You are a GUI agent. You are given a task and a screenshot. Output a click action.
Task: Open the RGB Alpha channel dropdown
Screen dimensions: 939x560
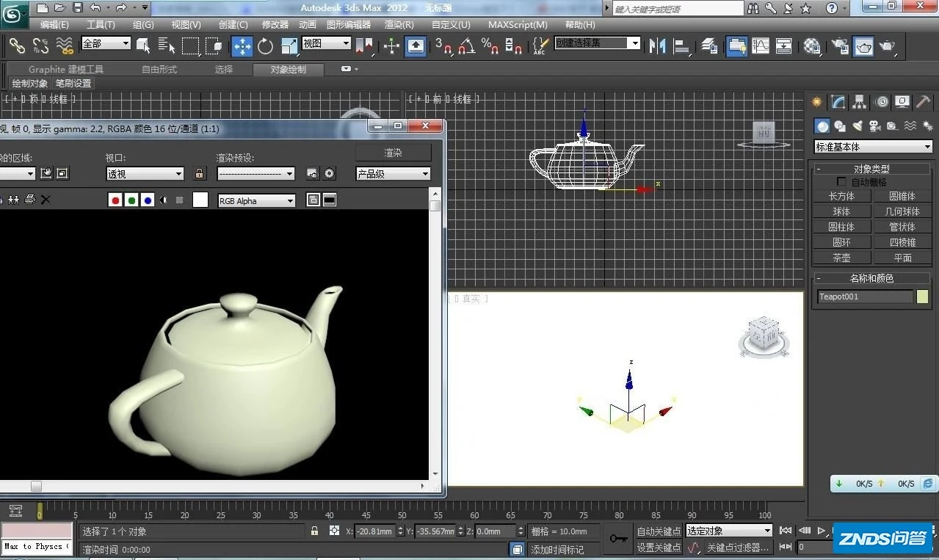(x=256, y=200)
